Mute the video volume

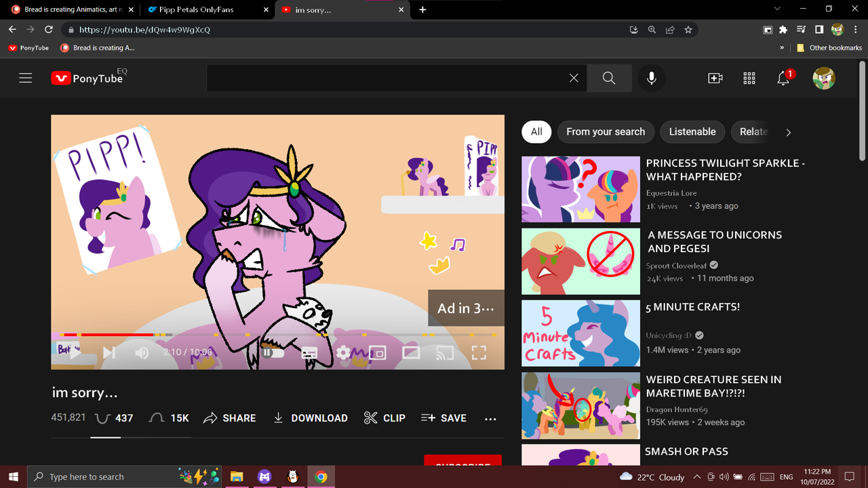point(142,352)
